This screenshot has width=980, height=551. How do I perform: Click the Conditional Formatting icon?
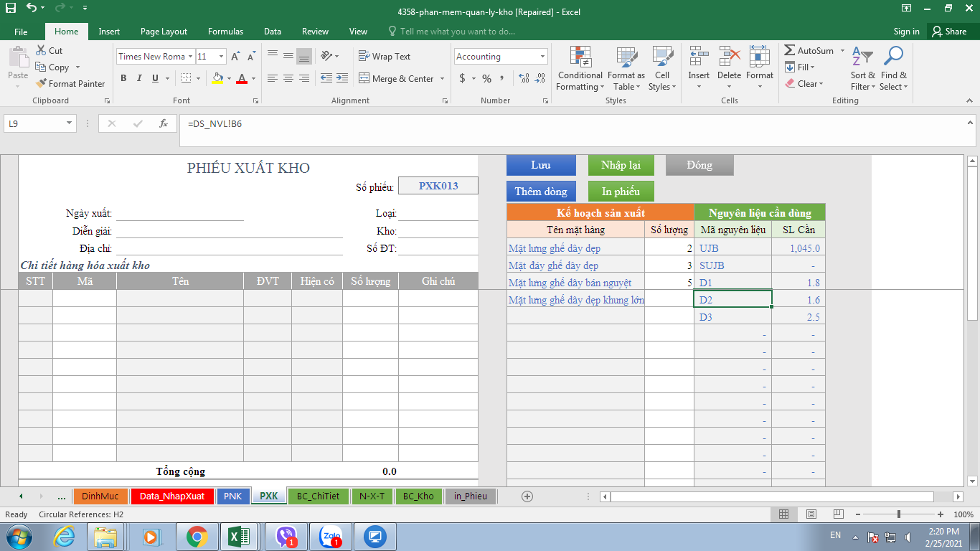click(x=580, y=57)
